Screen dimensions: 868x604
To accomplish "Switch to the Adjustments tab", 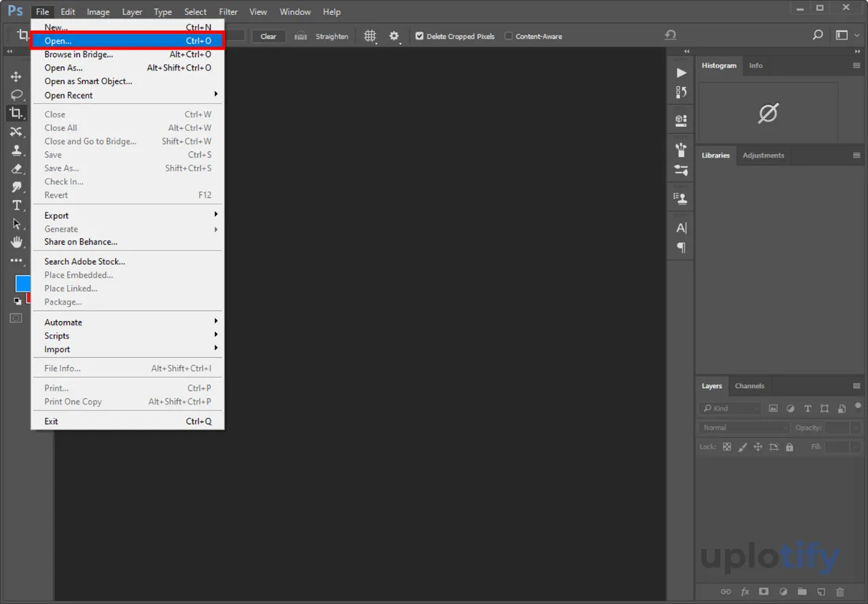I will tap(763, 155).
